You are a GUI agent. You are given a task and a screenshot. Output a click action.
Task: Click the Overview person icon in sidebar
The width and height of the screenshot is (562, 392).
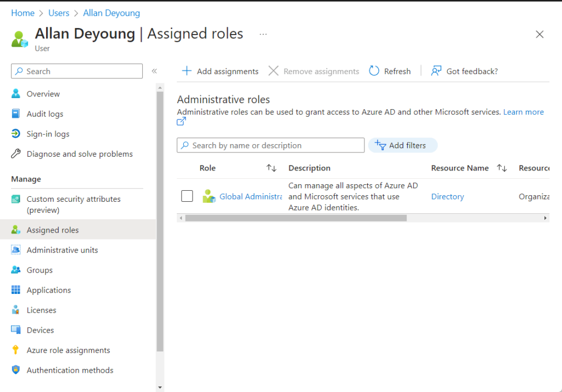(16, 94)
